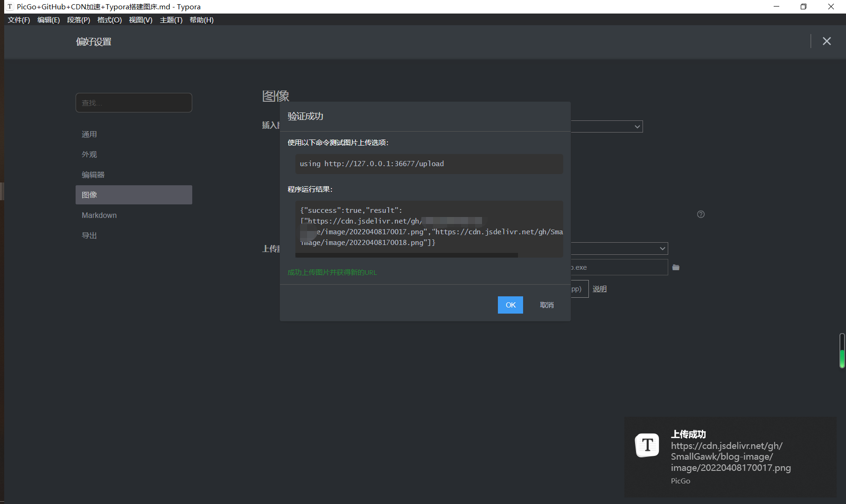Open the 文件(F) menu

click(18, 20)
